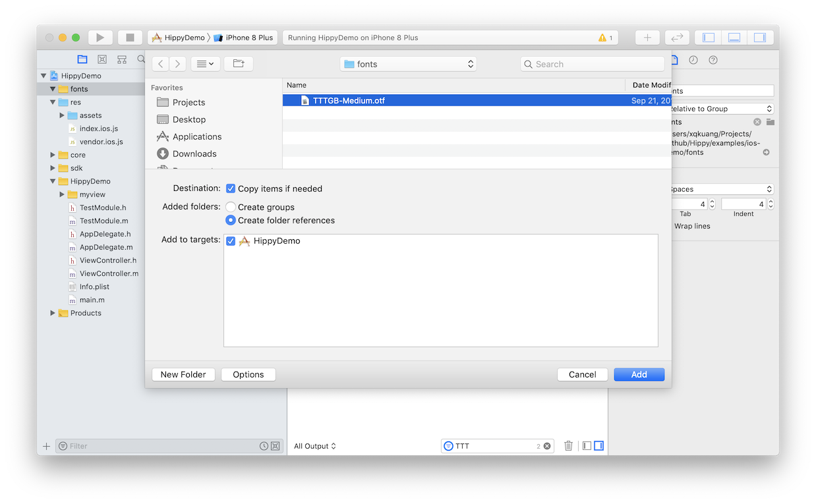Select Downloads in Favorites sidebar
816x504 pixels.
pyautogui.click(x=186, y=154)
